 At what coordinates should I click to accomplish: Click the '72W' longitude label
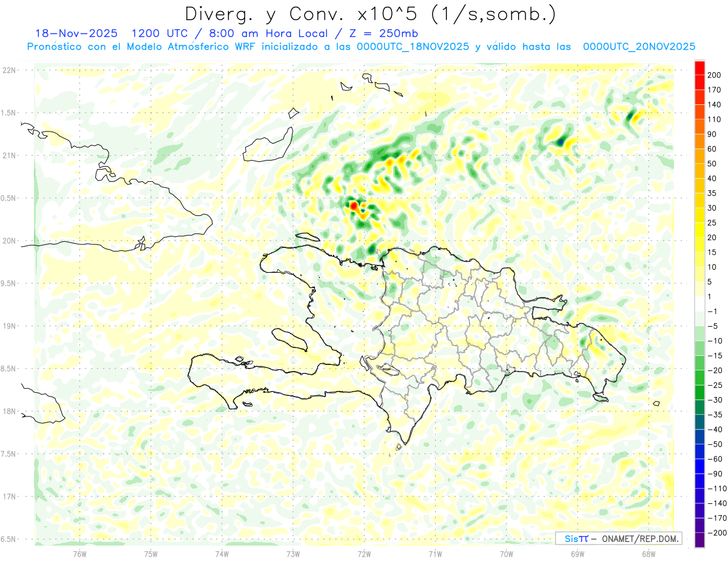point(364,554)
